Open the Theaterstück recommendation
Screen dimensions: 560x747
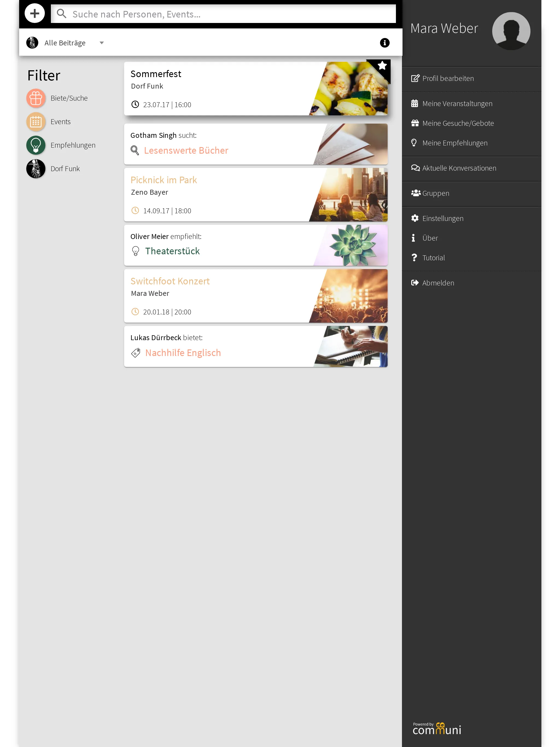pyautogui.click(x=172, y=251)
